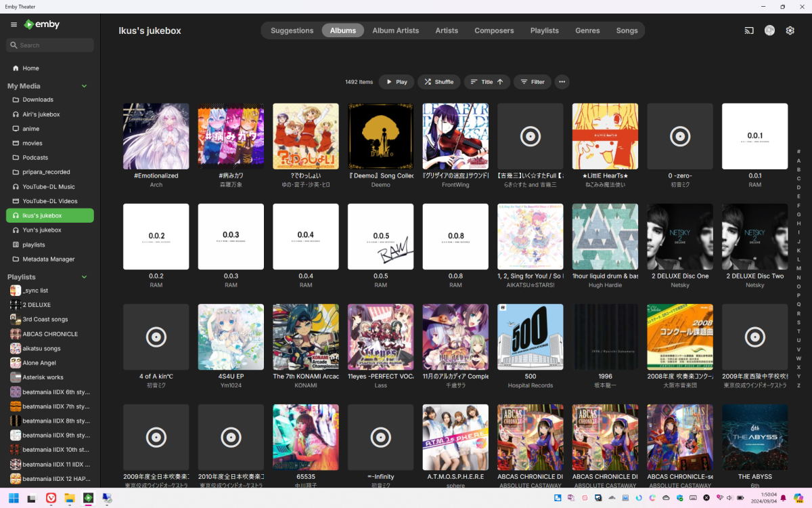
Task: Jump to letter M in the alphabet picker
Action: point(799,267)
